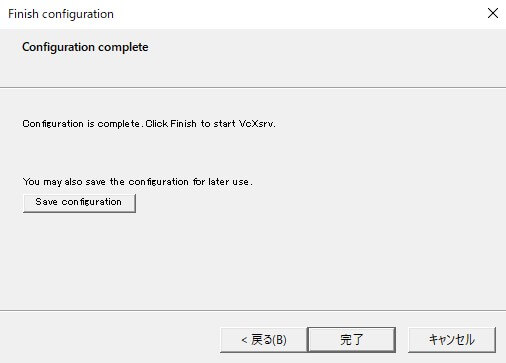Click the separator line under the header
506x363 pixels.
253,88
